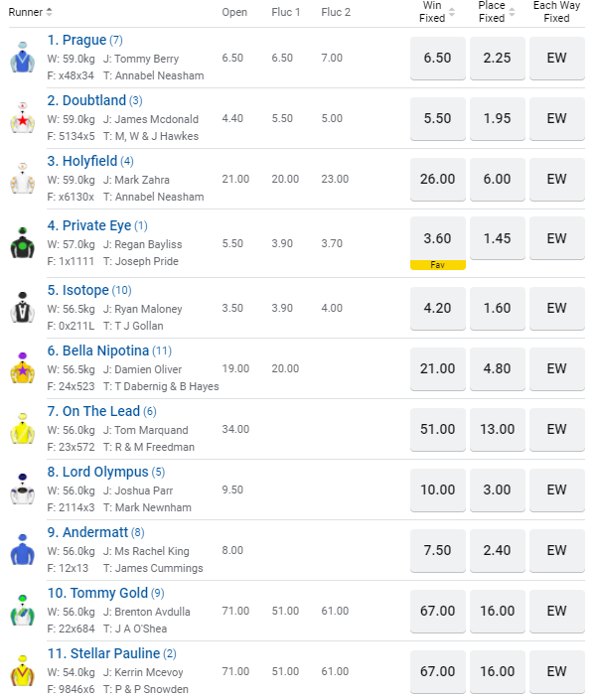Open the Lord Olympus runner link
Image resolution: width=596 pixels, height=700 pixels.
pos(105,472)
